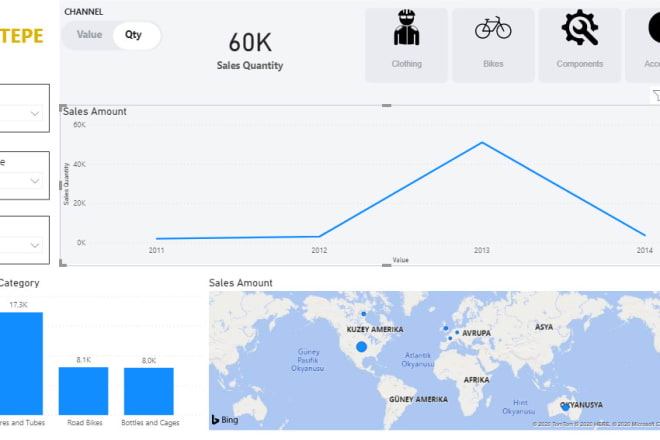The image size is (660, 440).
Task: Click the KUZEY AMERIKA map label
Action: tap(375, 329)
